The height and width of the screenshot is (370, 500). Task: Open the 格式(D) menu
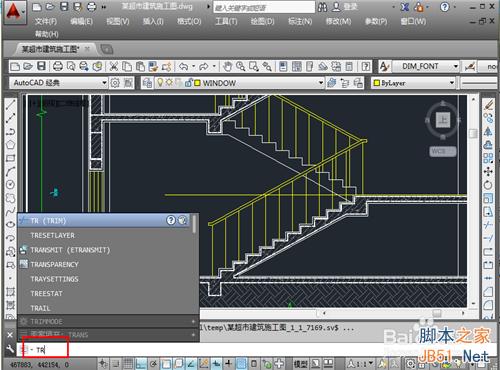tap(189, 22)
